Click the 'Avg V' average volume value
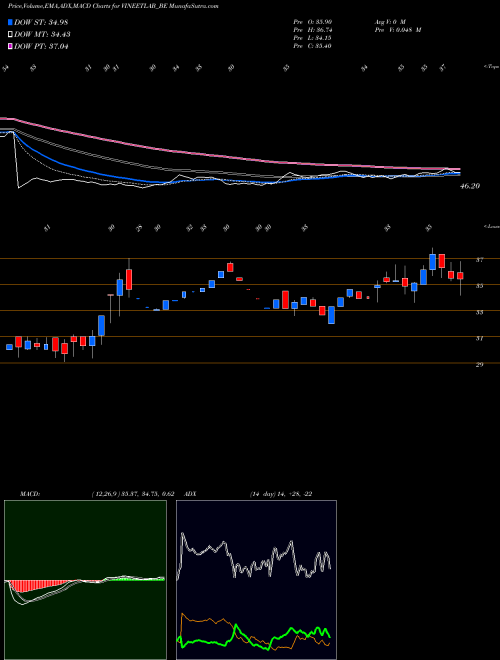500x660 pixels. pyautogui.click(x=389, y=21)
